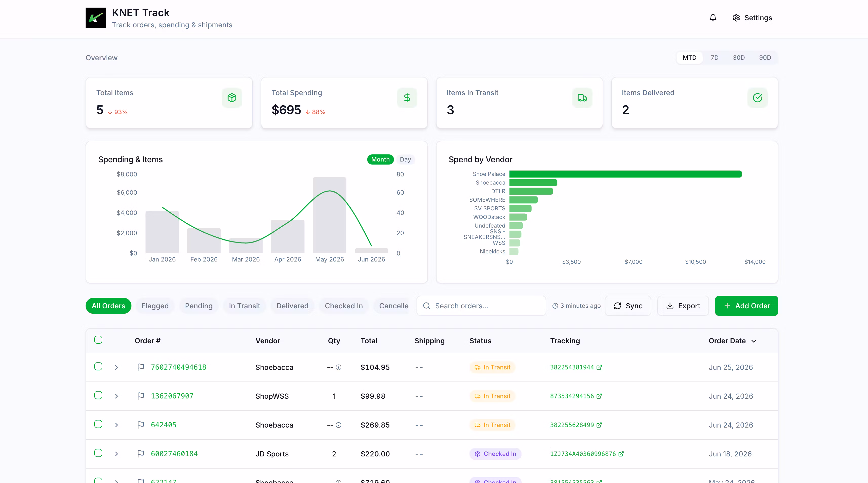Click the Shoe Palace bar in vendor chart
This screenshot has height=483, width=868.
click(x=625, y=174)
